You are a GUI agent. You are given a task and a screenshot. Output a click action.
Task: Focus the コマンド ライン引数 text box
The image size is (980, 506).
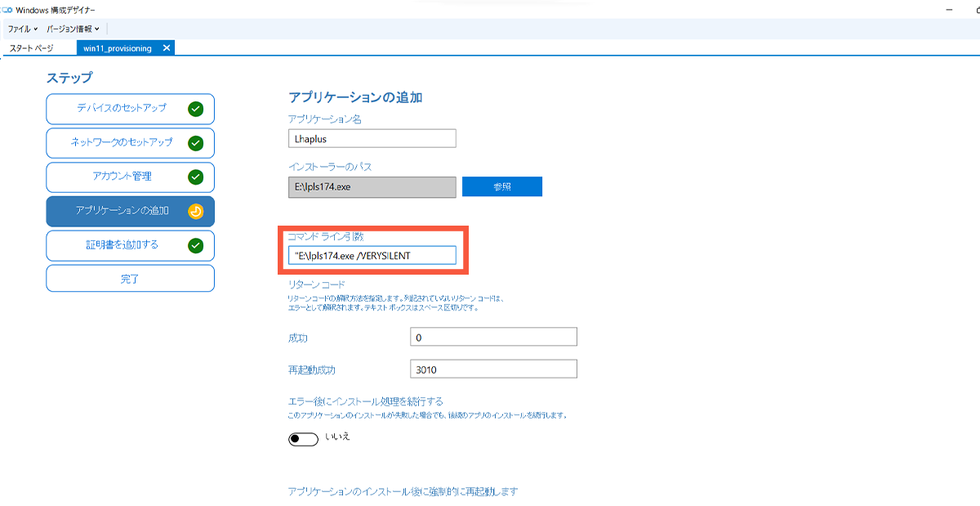[372, 256]
